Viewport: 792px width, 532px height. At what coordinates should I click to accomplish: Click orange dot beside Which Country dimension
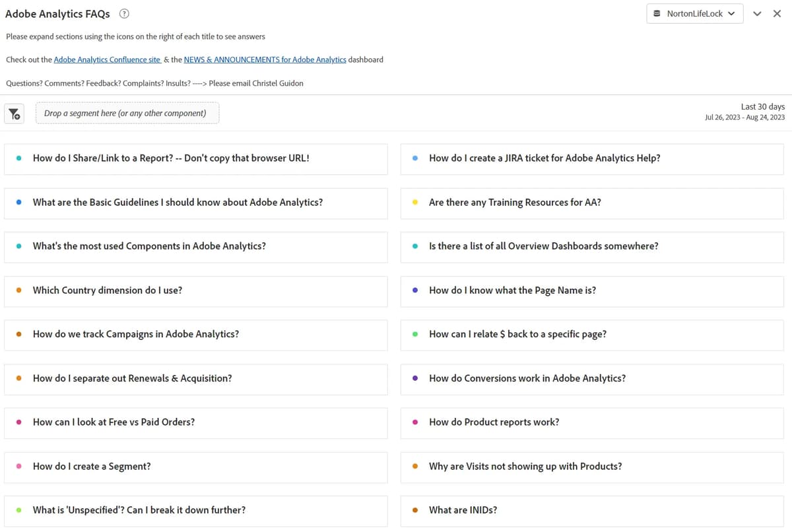(18, 290)
